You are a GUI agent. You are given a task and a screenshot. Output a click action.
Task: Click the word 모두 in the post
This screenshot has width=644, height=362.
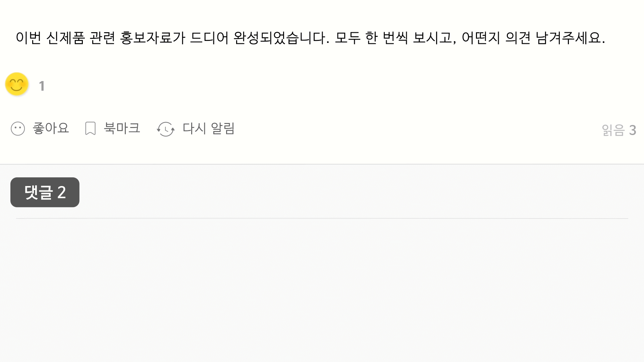pos(347,38)
